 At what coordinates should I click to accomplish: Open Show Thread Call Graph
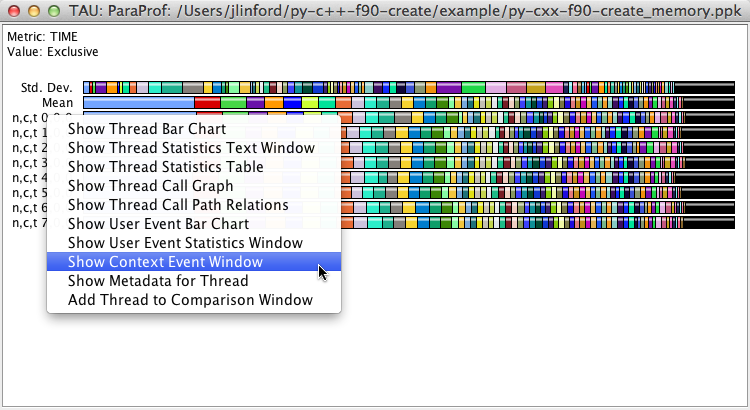[150, 186]
